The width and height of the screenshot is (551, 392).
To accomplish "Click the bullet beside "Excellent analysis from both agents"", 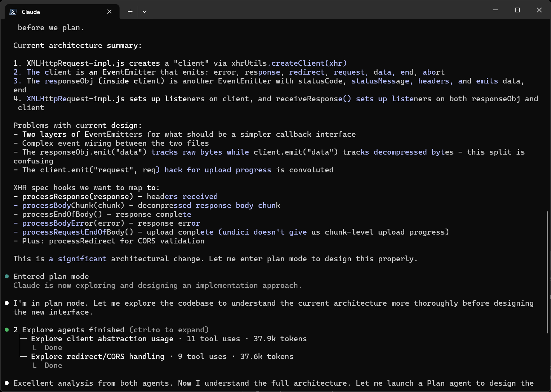I will tap(6, 383).
